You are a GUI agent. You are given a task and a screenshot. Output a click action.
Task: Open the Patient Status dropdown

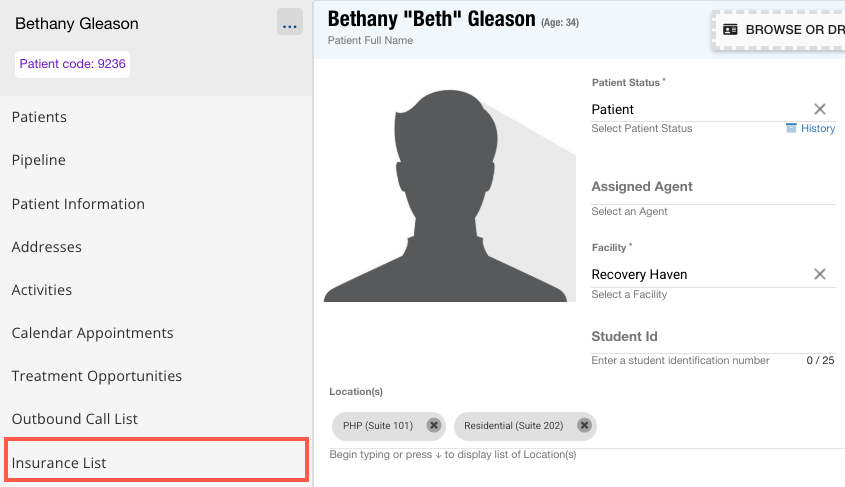(x=700, y=109)
